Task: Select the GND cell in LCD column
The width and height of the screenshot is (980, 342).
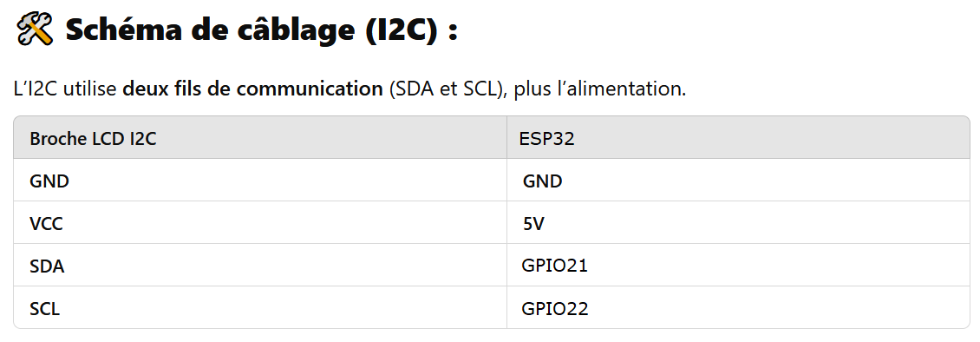Action: (x=260, y=181)
